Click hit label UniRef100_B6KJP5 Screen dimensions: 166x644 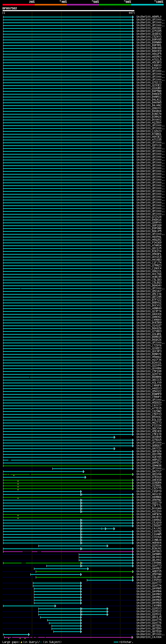pyautogui.click(x=149, y=231)
